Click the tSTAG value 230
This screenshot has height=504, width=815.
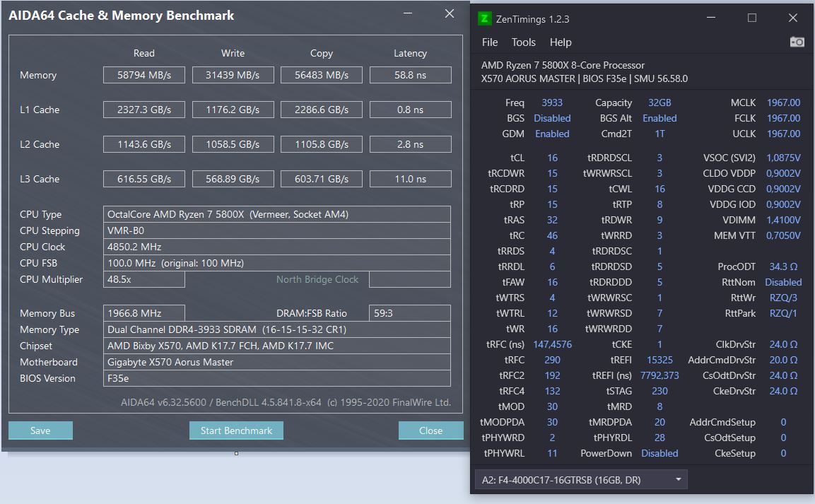click(x=659, y=391)
